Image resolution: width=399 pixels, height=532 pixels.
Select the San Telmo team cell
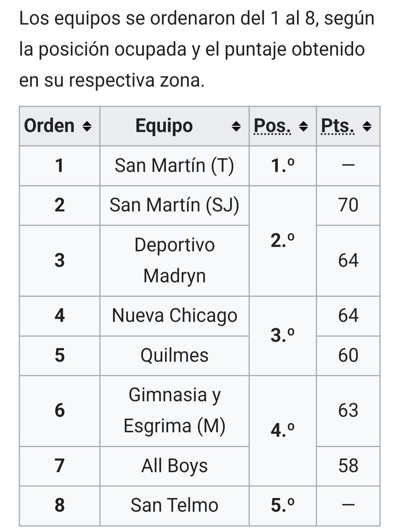[x=174, y=506]
